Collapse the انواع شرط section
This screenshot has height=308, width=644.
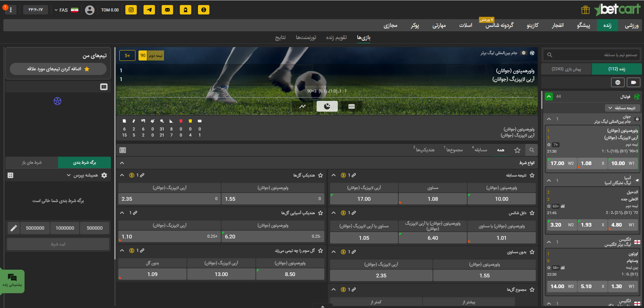(122, 163)
